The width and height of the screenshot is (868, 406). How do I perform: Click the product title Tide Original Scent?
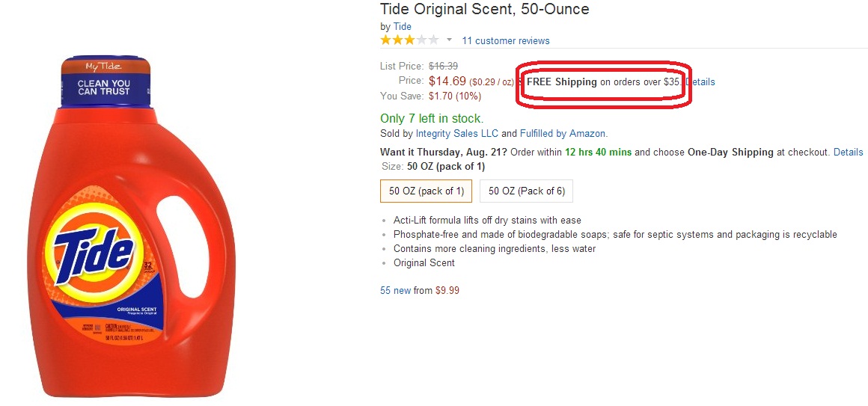484,10
